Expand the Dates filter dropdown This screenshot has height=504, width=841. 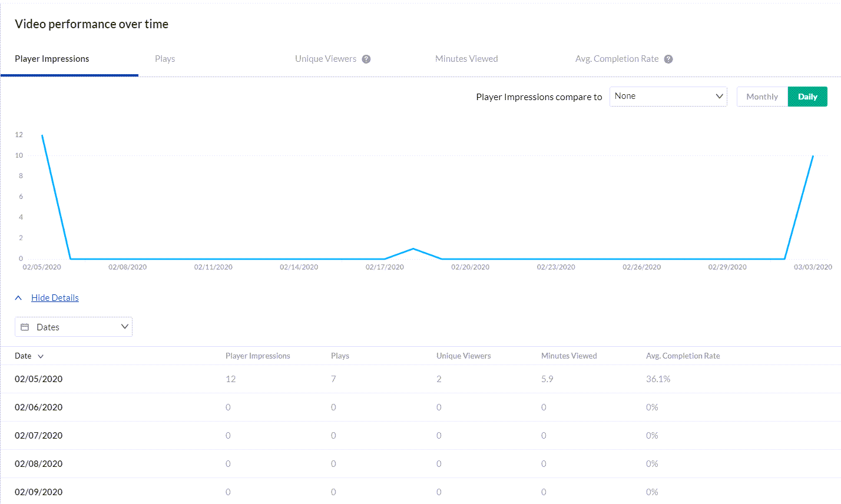74,327
